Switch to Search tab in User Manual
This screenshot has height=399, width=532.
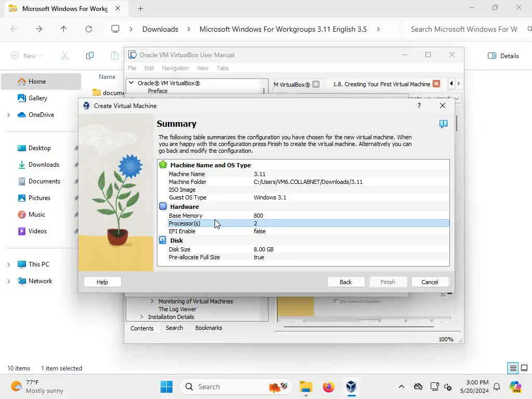[x=175, y=328]
